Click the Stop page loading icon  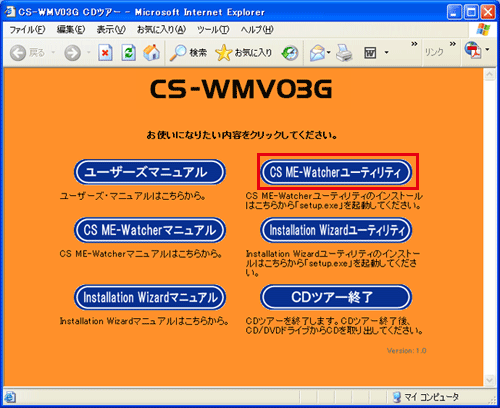click(x=105, y=53)
